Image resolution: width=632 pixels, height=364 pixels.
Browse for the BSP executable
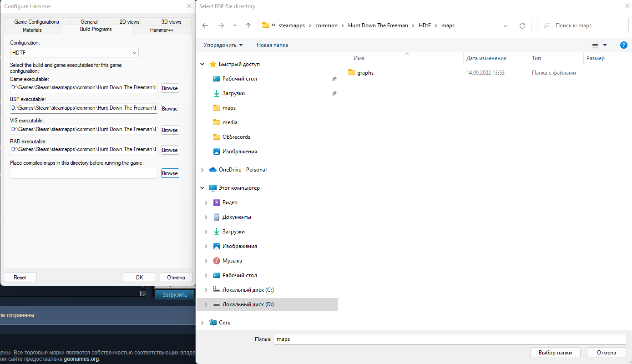coord(170,109)
